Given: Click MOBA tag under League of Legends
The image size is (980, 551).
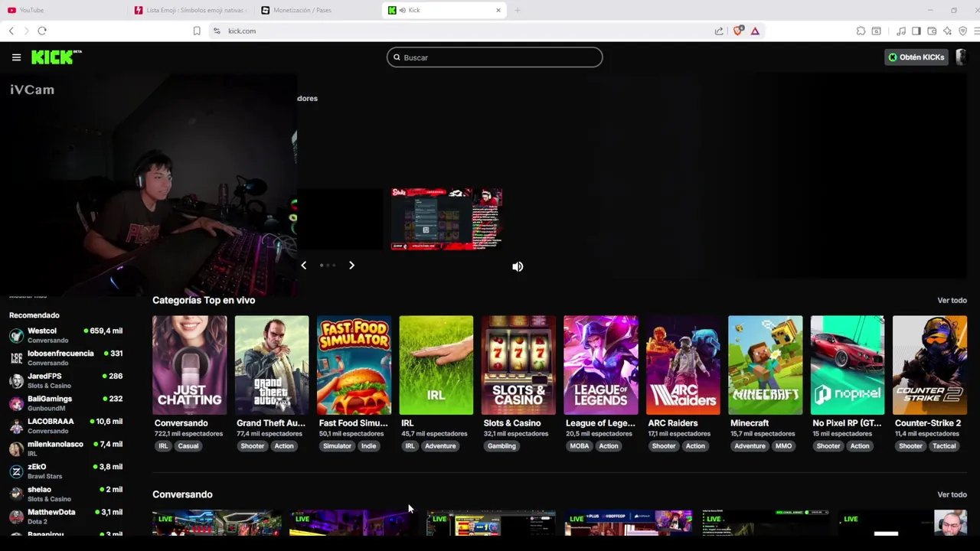Looking at the screenshot, I should pyautogui.click(x=579, y=446).
